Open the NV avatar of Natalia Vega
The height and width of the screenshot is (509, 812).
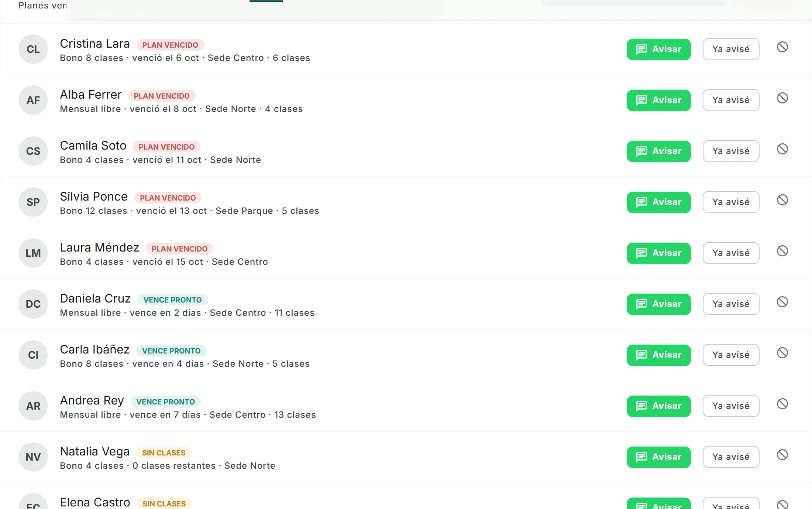pos(33,457)
